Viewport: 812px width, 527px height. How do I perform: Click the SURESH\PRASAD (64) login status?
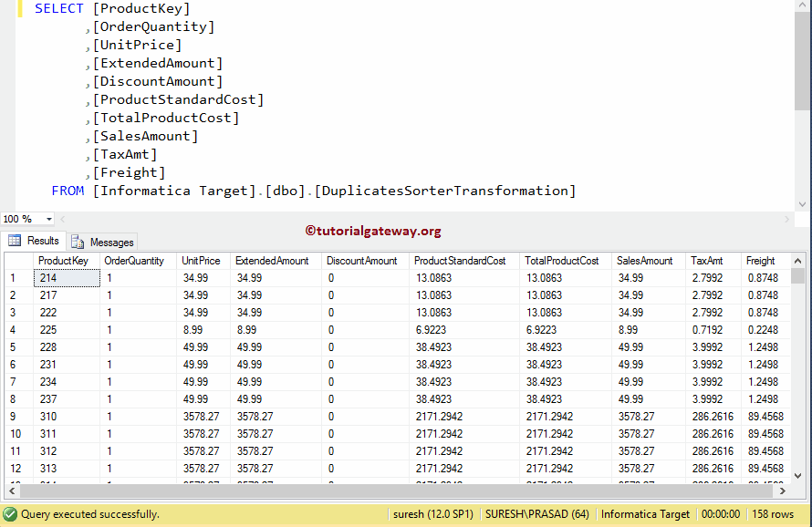pyautogui.click(x=537, y=514)
